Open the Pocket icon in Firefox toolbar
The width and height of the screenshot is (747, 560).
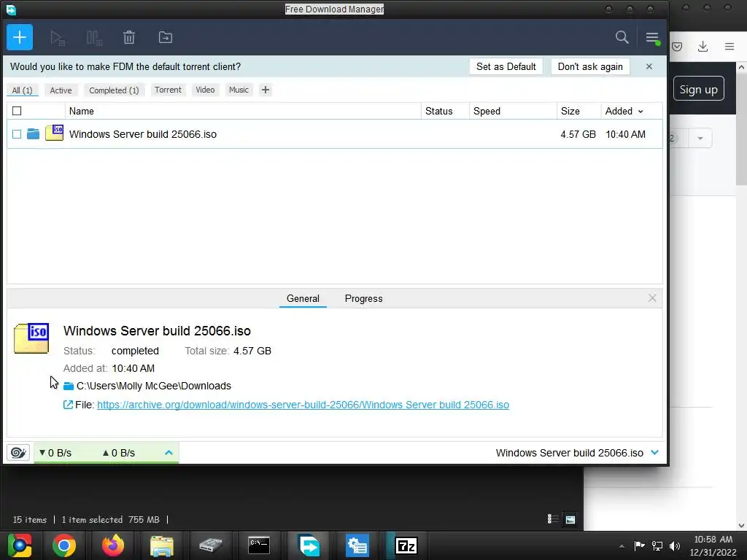(677, 46)
